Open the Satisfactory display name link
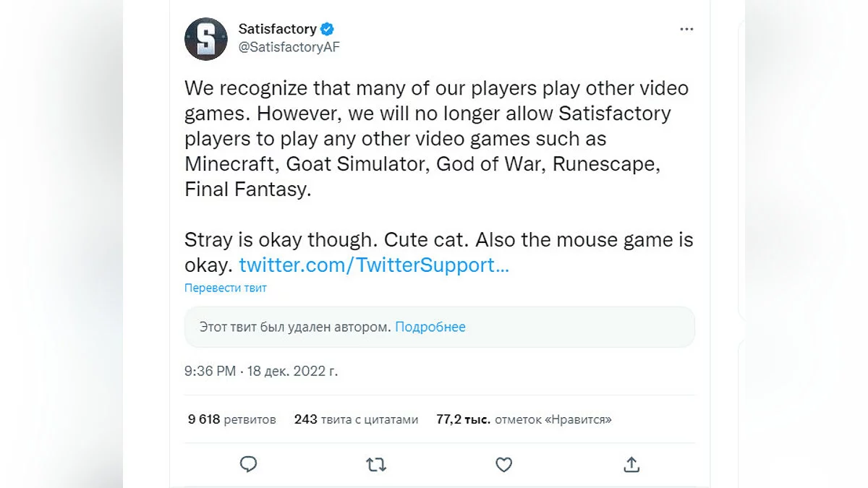Screen dimensions: 868x488 pos(277,29)
